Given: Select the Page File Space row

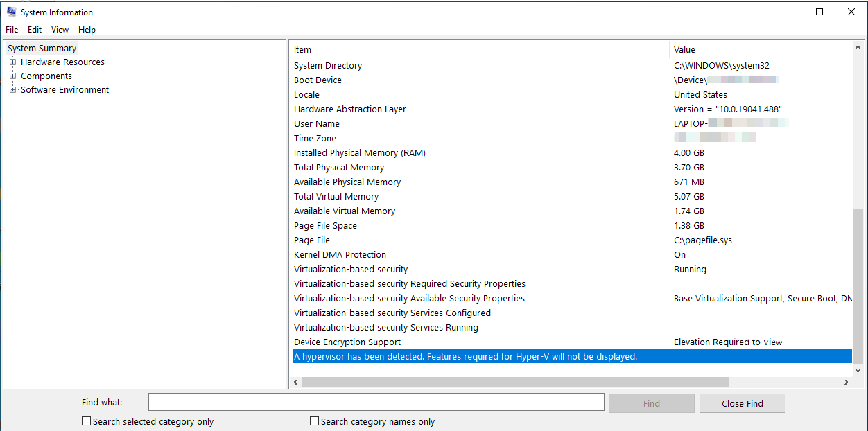Looking at the screenshot, I should pos(571,226).
